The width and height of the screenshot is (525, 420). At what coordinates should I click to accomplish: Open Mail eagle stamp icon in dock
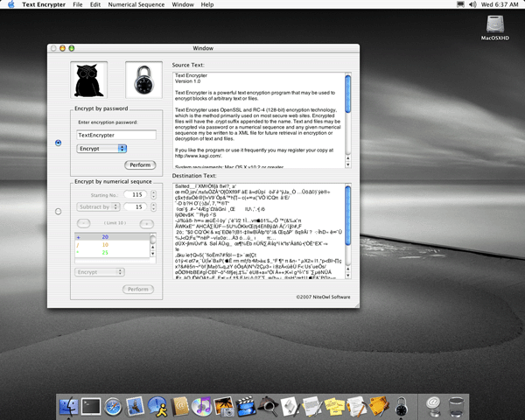pyautogui.click(x=135, y=406)
